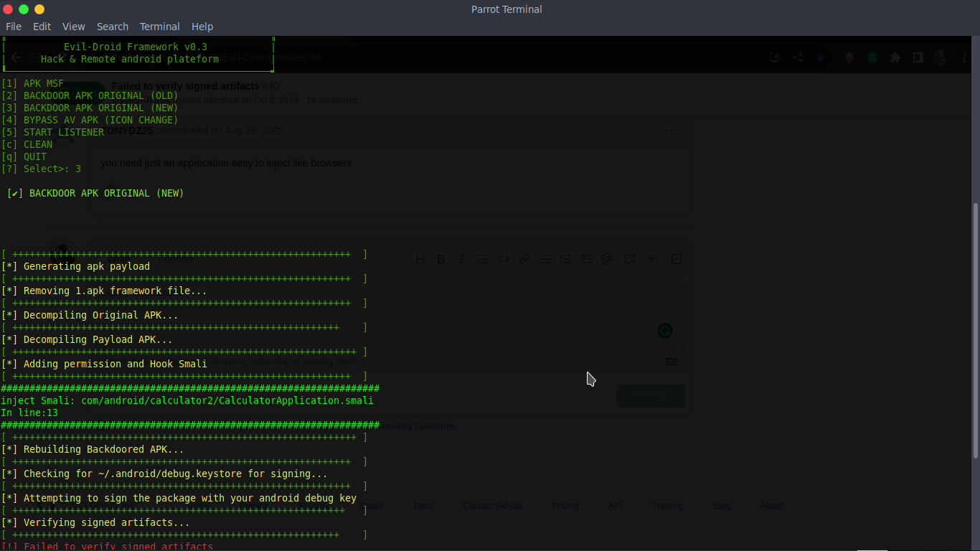Select the bold formatting icon
The width and height of the screenshot is (980, 551).
point(441,259)
